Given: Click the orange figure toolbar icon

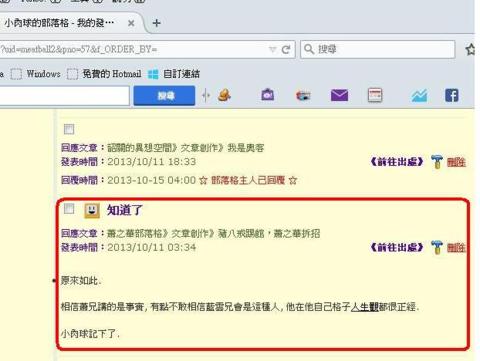Looking at the screenshot, I should coord(224,95).
